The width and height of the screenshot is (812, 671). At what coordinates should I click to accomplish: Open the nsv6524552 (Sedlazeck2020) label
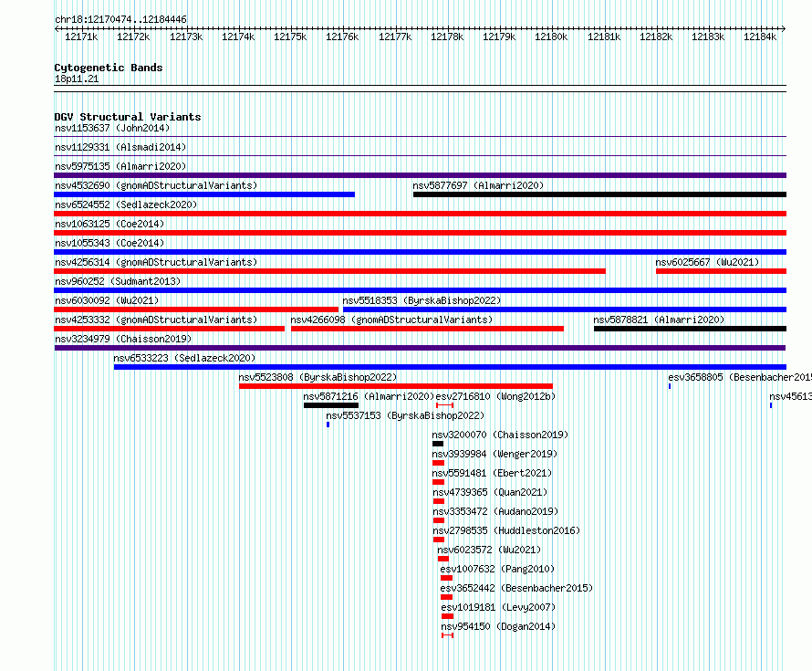[x=126, y=204]
